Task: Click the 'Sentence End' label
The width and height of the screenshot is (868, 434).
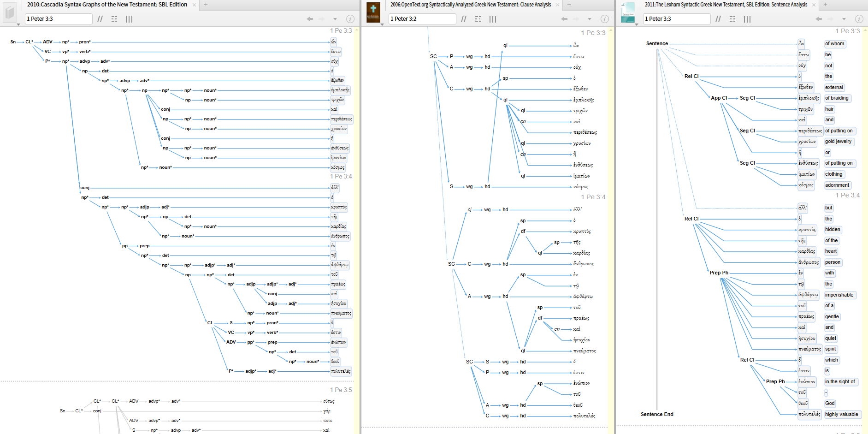Action: (x=657, y=415)
